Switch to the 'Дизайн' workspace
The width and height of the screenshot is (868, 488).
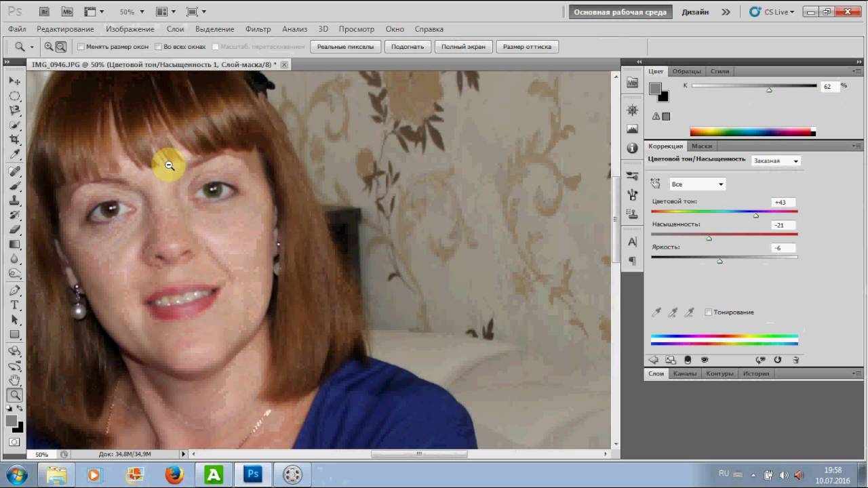pos(695,12)
